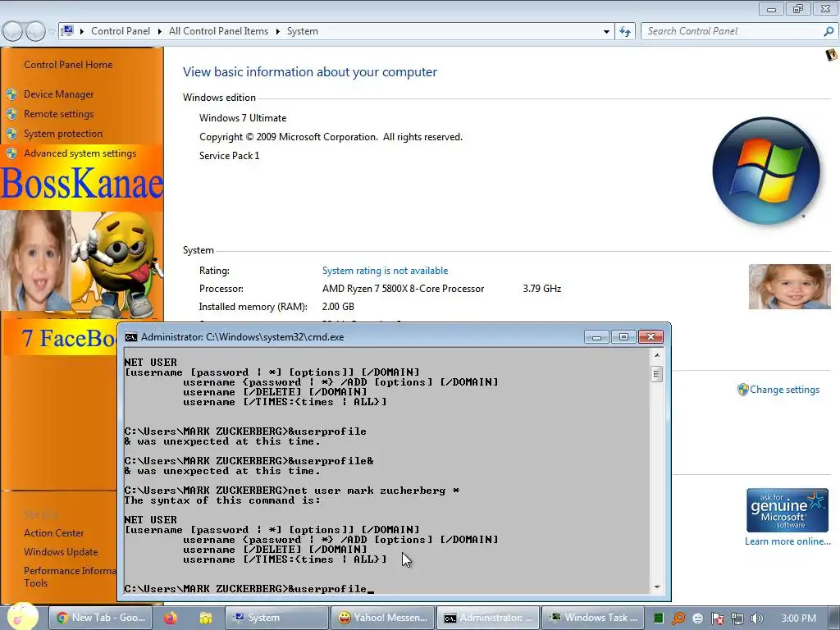Click the green CPU meter tray icon
This screenshot has width=840, height=630.
[x=659, y=619]
